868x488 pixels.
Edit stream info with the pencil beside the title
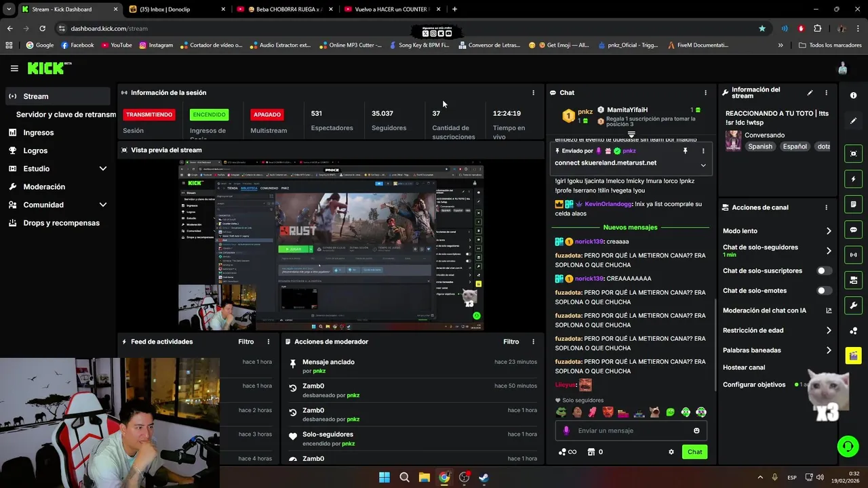[x=810, y=93]
